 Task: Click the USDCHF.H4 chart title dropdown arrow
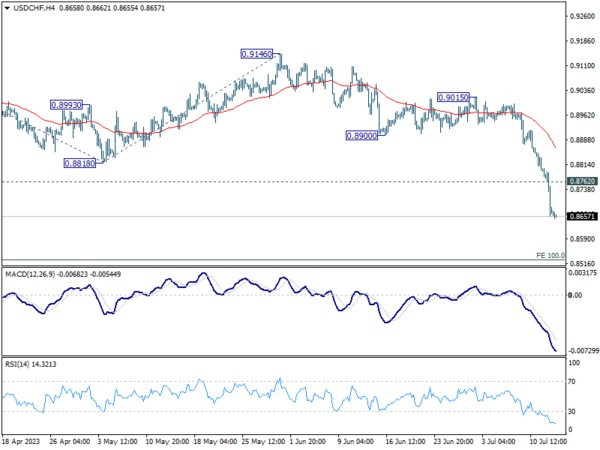point(7,8)
